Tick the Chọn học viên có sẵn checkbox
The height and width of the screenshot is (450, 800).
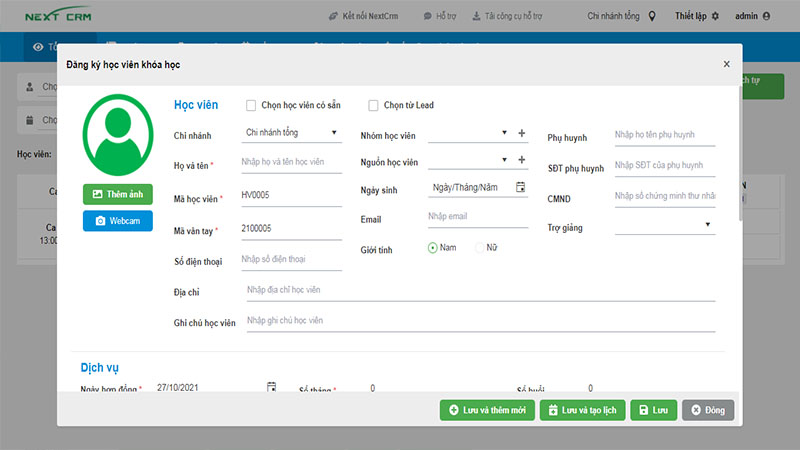tap(252, 105)
